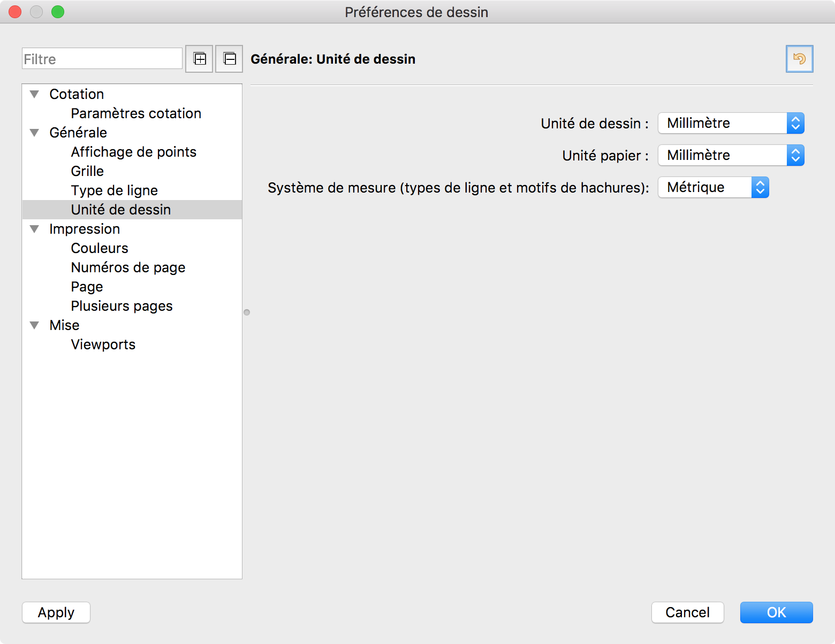Viewport: 835px width, 644px height.
Task: Open the Système de mesure dropdown
Action: [713, 187]
